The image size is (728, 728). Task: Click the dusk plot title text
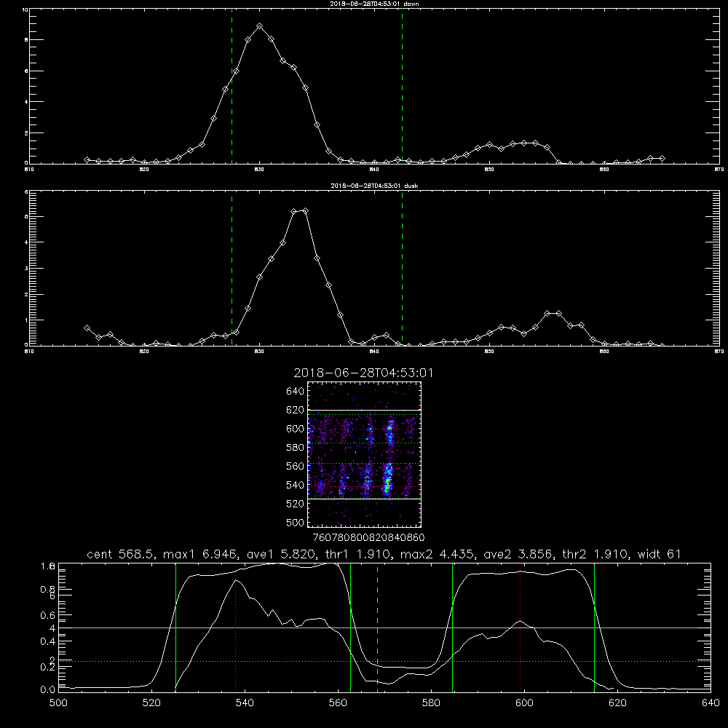[375, 186]
